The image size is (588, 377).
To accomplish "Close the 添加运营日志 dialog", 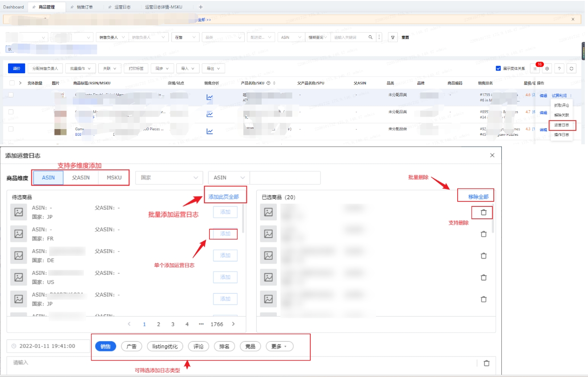I will (x=492, y=155).
